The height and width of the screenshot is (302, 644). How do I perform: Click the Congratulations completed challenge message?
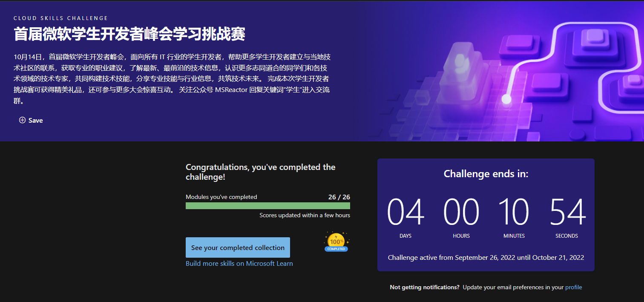(261, 172)
